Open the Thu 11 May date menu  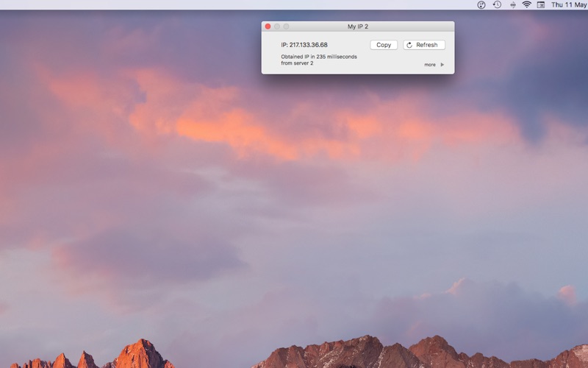tap(569, 4)
